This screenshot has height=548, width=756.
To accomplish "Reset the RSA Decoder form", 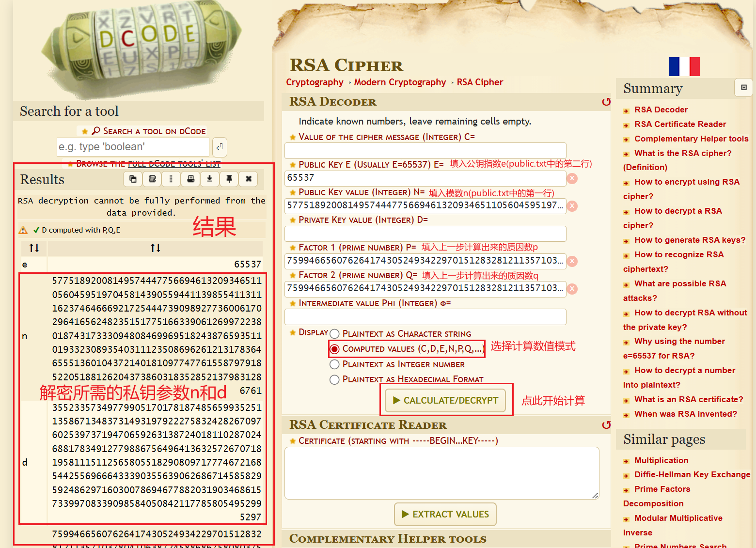I will [606, 102].
